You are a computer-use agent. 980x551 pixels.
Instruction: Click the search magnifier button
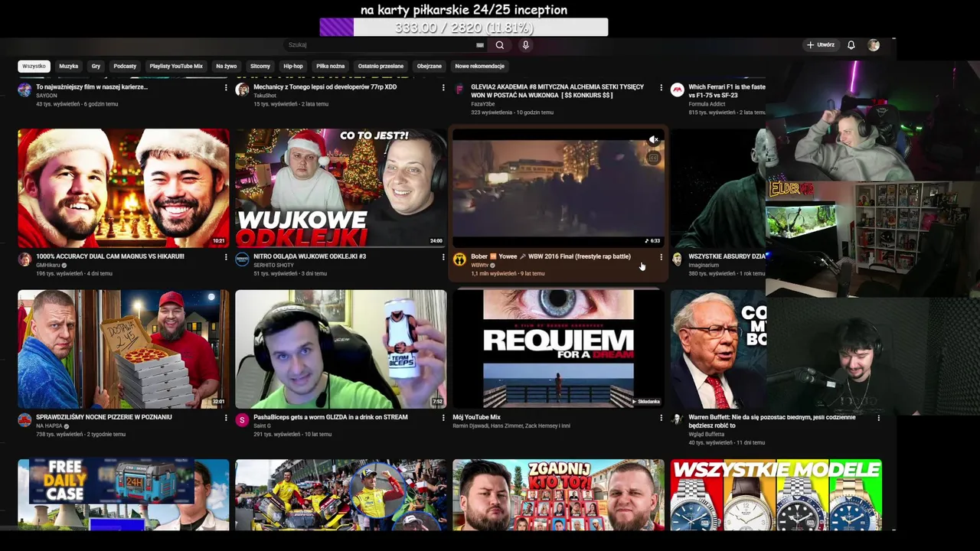pyautogui.click(x=499, y=45)
